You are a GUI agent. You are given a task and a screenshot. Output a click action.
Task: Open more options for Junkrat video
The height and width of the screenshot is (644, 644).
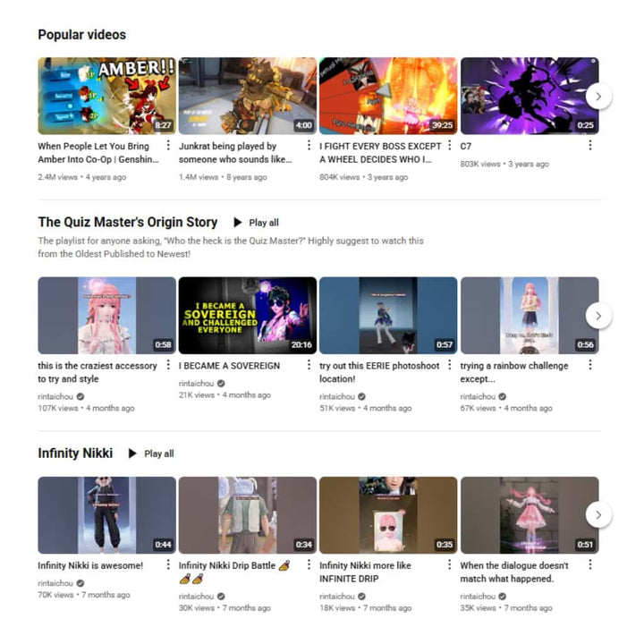pyautogui.click(x=309, y=146)
